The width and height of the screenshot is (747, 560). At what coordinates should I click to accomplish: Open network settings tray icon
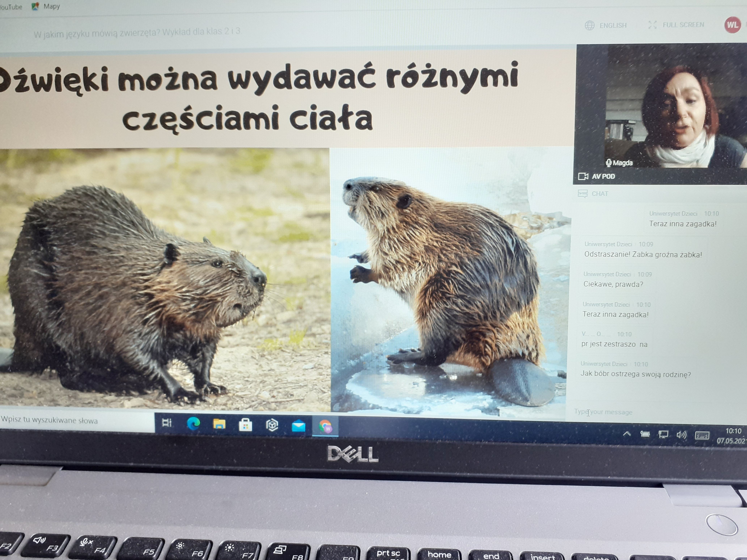tap(663, 434)
